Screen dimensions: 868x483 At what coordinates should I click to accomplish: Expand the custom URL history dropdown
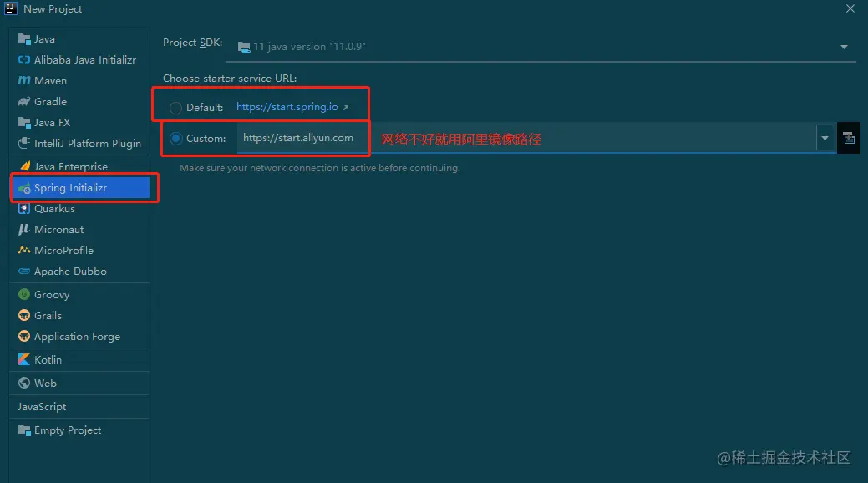click(x=825, y=138)
